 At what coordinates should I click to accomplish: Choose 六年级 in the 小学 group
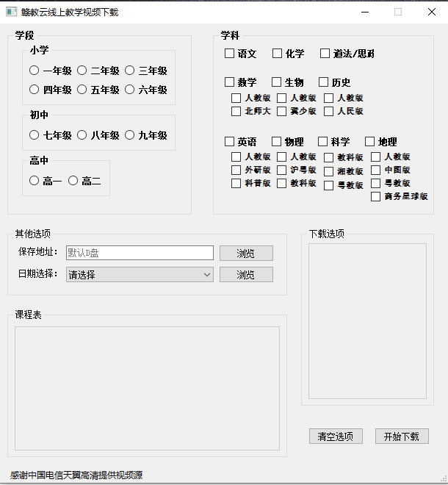click(129, 90)
